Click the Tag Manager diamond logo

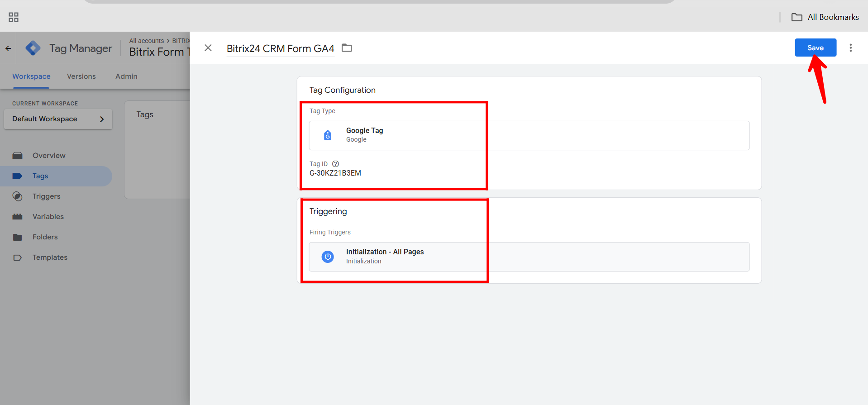tap(33, 48)
